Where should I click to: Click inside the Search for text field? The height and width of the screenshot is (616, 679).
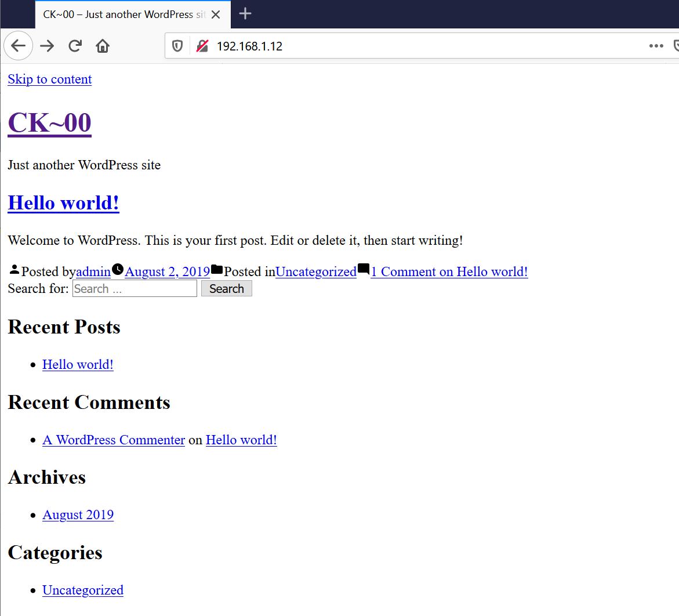pos(135,289)
